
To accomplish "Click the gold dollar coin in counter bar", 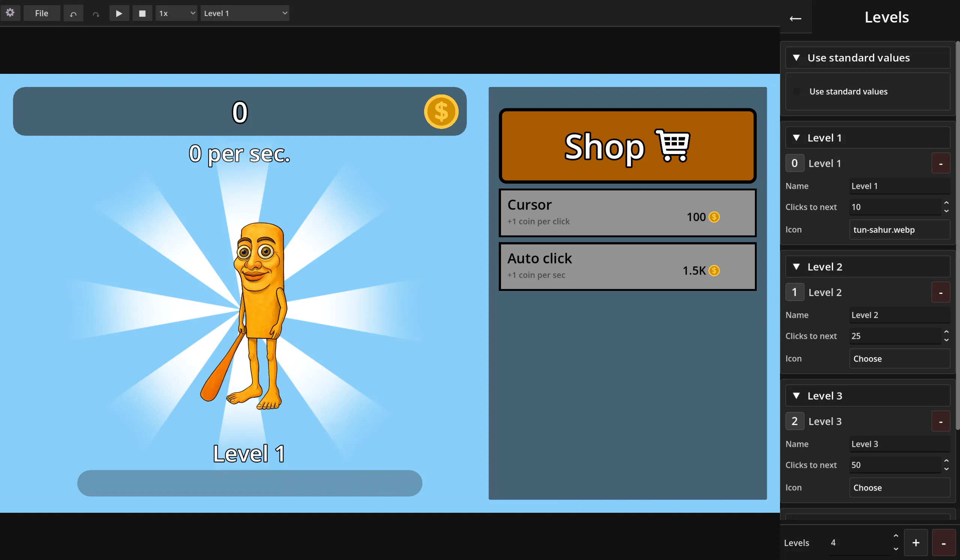I will (x=441, y=112).
